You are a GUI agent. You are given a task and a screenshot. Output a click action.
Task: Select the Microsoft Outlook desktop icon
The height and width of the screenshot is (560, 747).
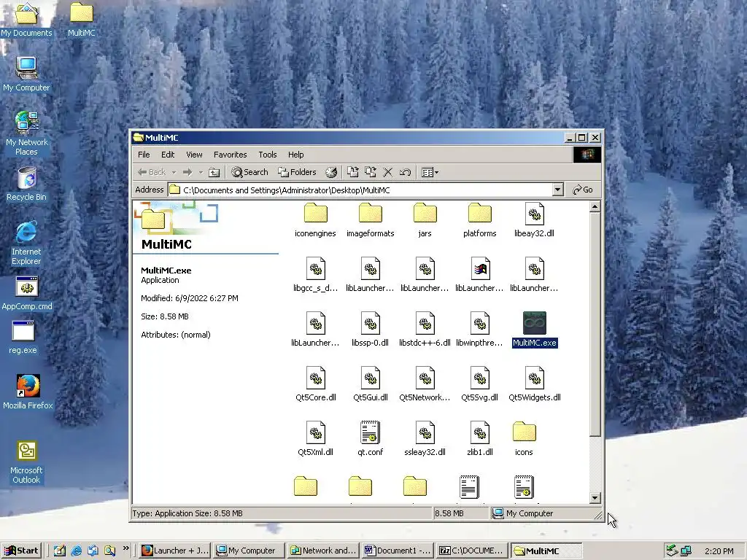coord(26,463)
